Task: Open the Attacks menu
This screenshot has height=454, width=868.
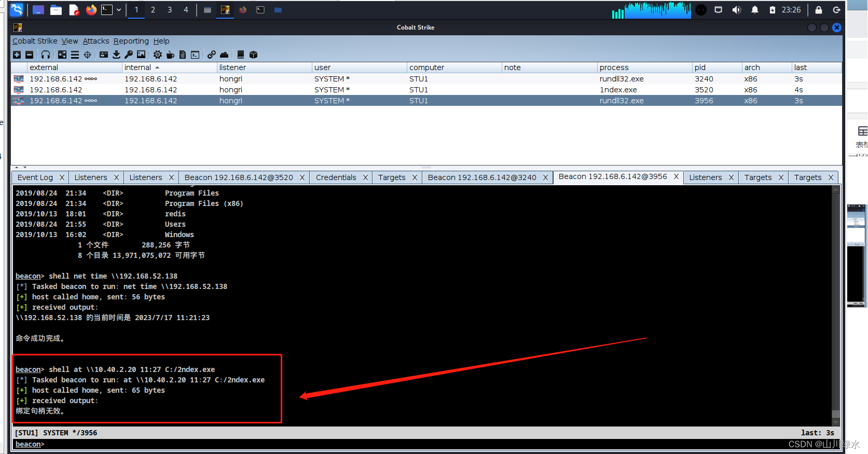Action: [96, 41]
